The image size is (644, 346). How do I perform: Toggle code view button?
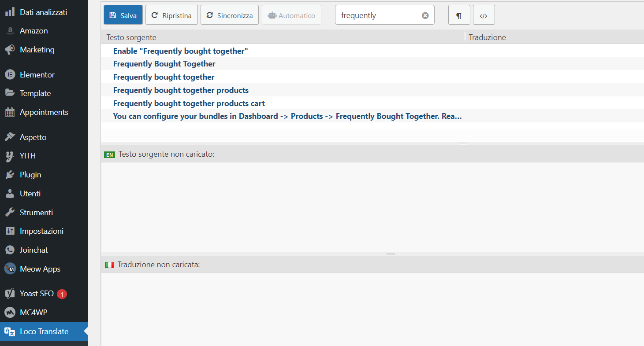[x=484, y=15]
